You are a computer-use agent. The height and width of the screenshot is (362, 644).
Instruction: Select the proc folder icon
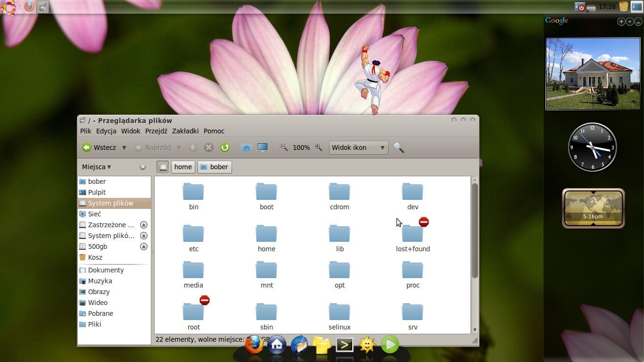413,270
